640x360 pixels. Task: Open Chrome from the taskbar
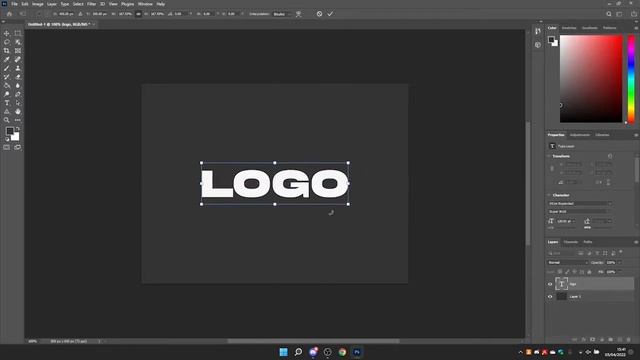click(x=342, y=352)
